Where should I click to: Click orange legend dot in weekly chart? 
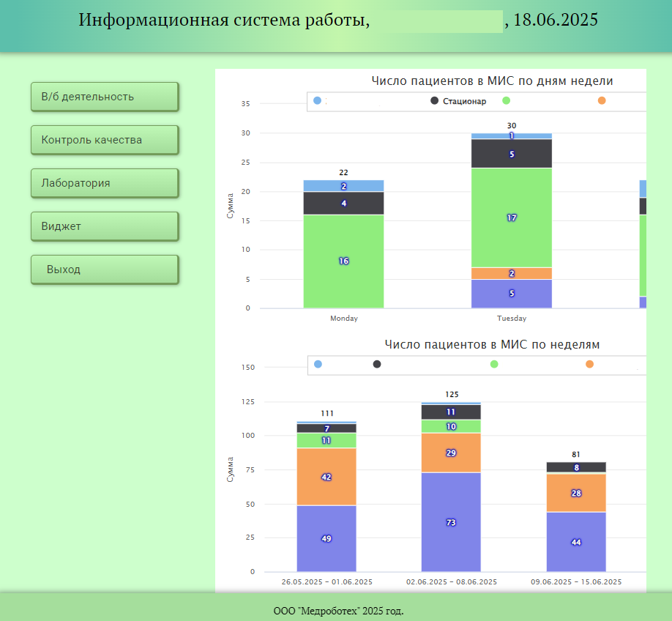589,364
